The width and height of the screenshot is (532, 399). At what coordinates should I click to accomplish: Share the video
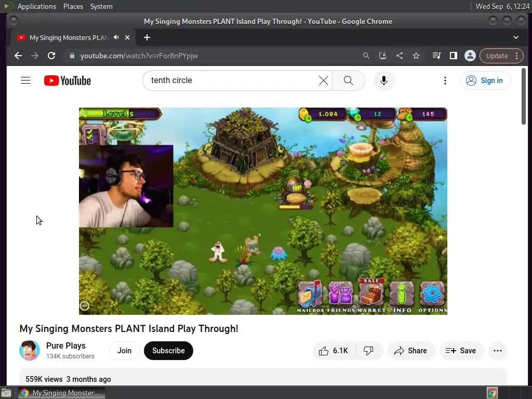coord(410,351)
